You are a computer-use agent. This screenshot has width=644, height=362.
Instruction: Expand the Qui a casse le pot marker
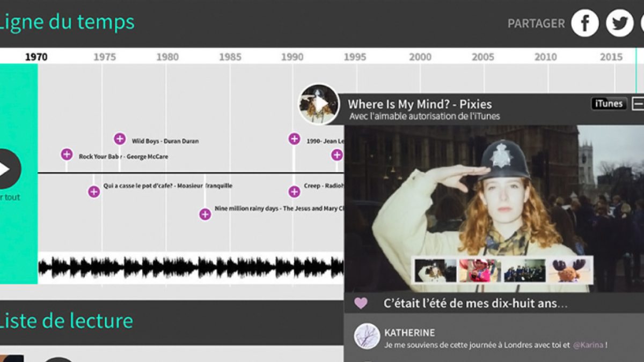(x=94, y=191)
